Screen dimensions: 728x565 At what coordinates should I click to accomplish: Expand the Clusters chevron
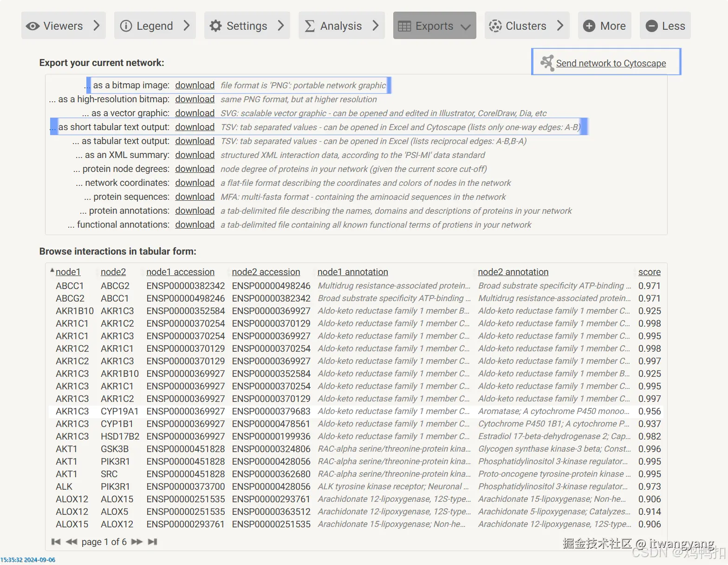tap(560, 26)
